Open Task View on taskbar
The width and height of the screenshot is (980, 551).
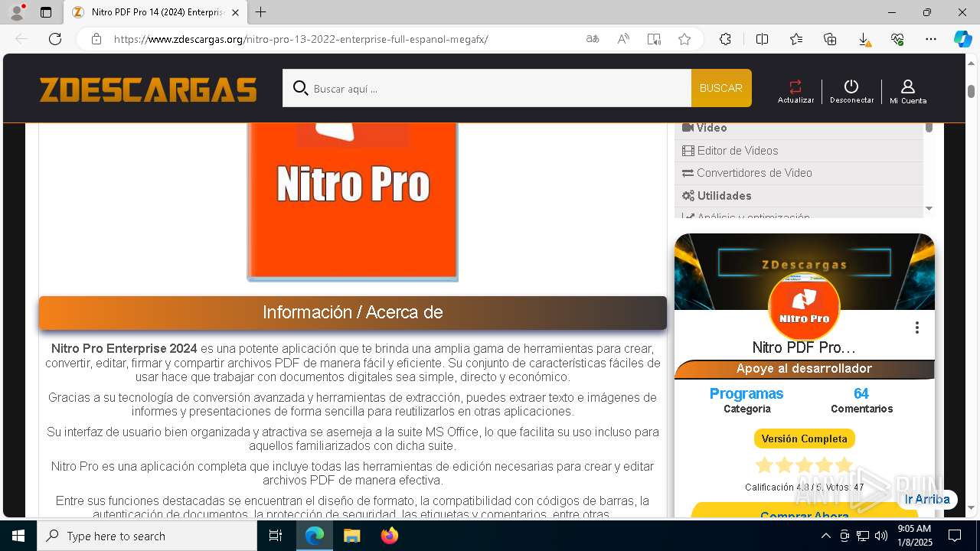tap(276, 536)
